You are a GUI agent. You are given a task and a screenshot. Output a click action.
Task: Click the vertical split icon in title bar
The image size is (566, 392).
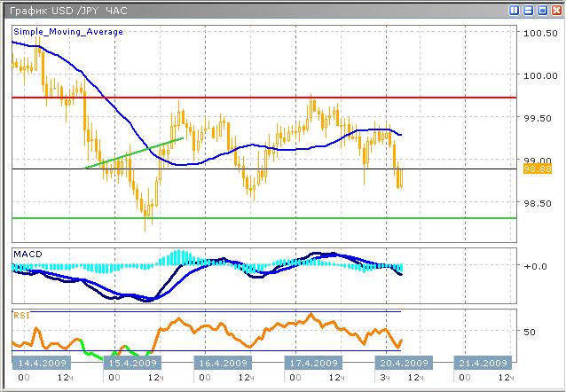click(515, 10)
